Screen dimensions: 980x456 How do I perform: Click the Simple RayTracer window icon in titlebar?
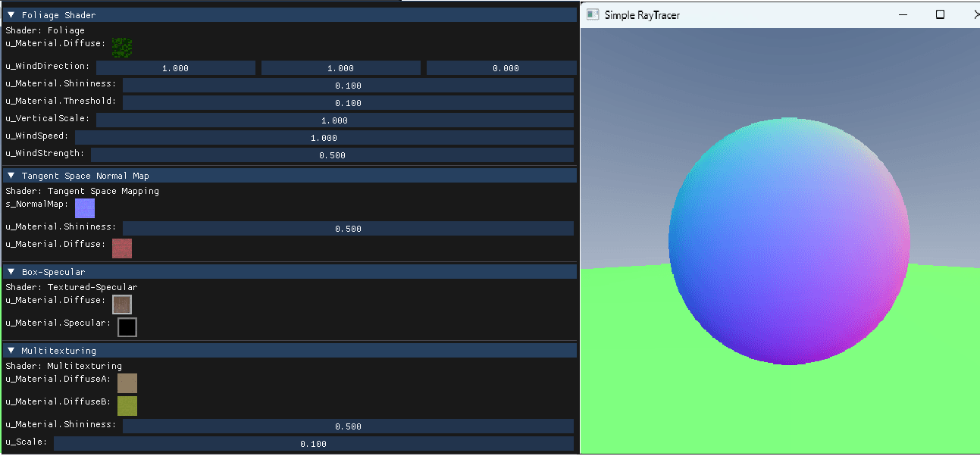click(x=592, y=14)
